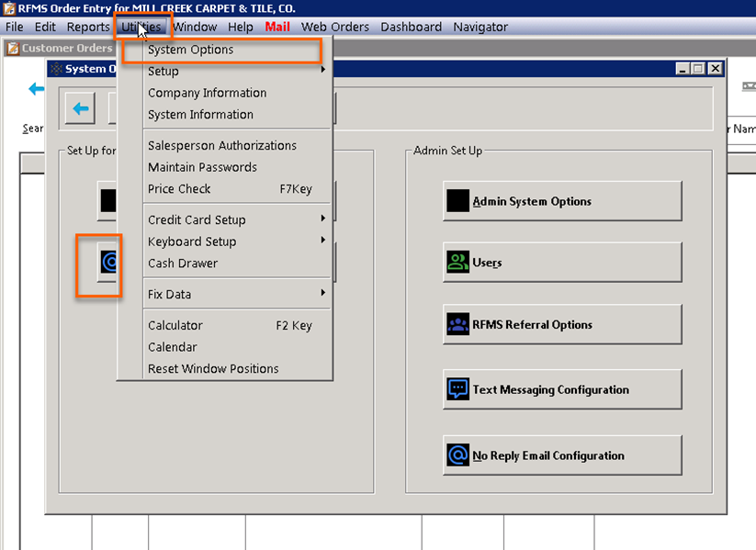
Task: Select the blue left-arrow button inside System Options
Action: 79,108
